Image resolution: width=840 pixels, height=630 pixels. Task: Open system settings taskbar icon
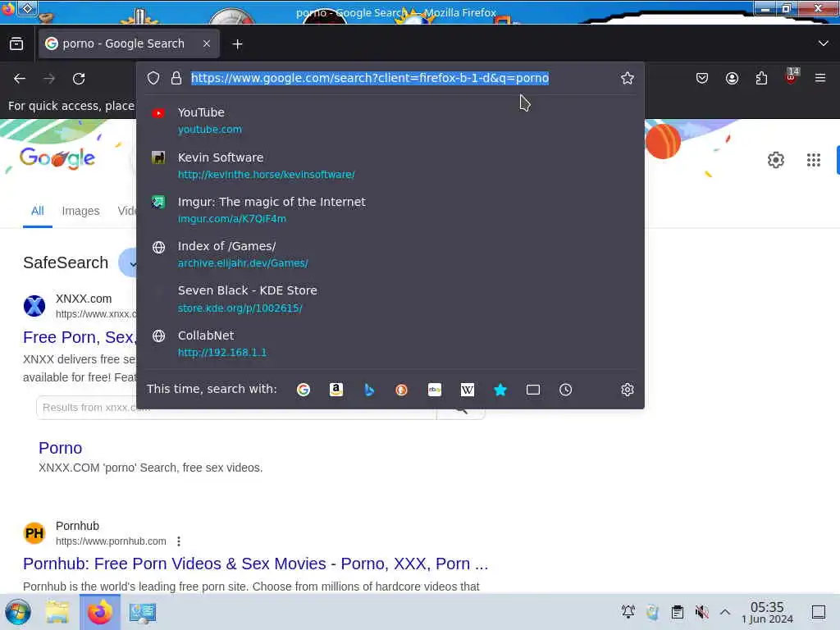click(x=143, y=612)
